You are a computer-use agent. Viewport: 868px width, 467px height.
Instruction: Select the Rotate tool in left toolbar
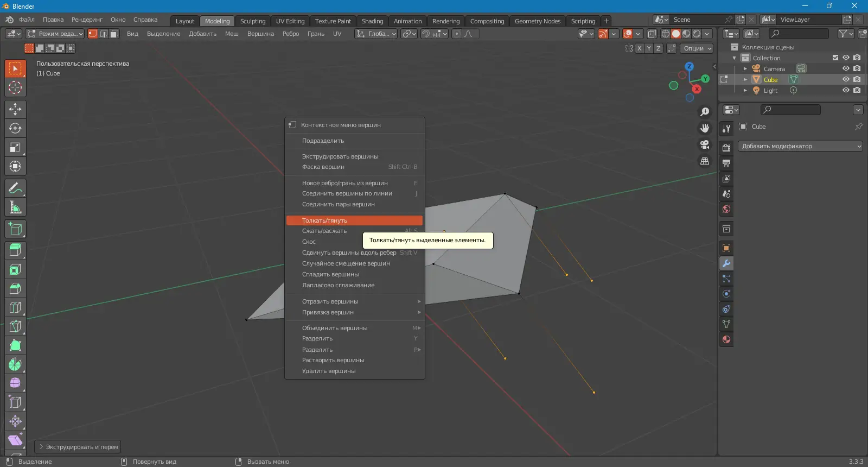15,129
